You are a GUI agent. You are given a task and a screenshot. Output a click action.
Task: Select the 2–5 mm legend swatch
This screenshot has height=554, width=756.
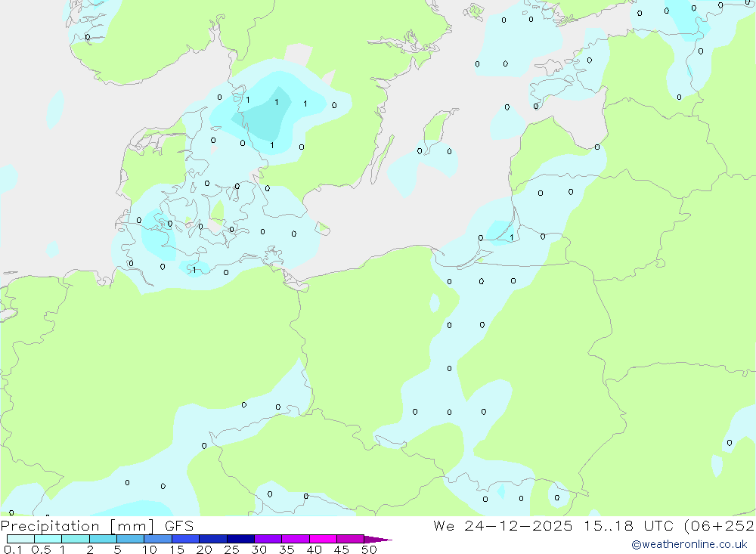tap(103, 539)
